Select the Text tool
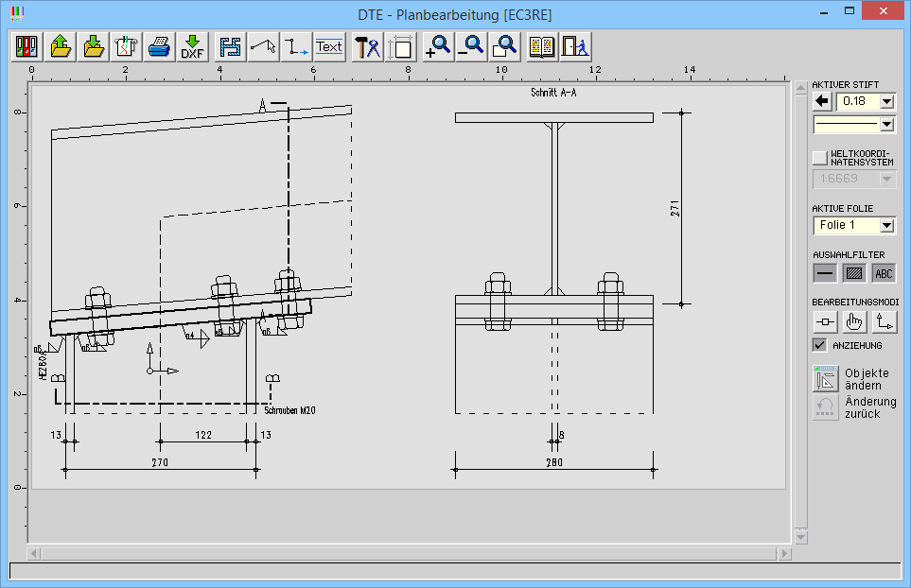 coord(329,46)
